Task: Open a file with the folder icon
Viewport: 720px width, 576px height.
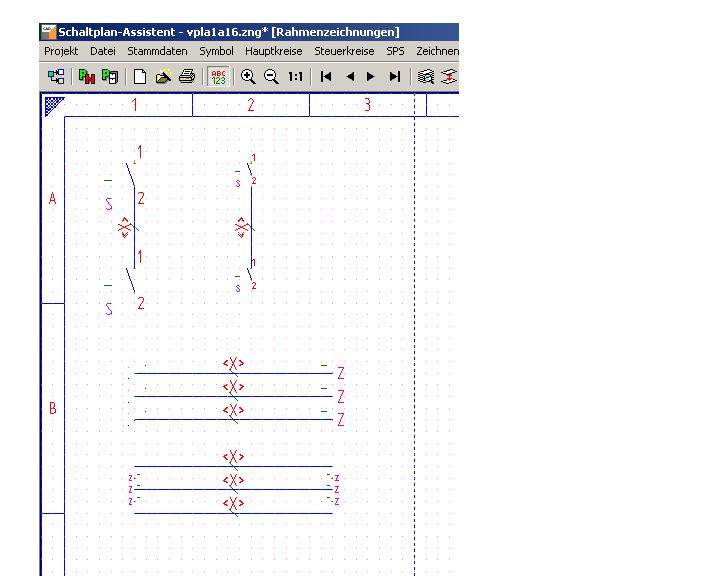Action: coord(163,76)
